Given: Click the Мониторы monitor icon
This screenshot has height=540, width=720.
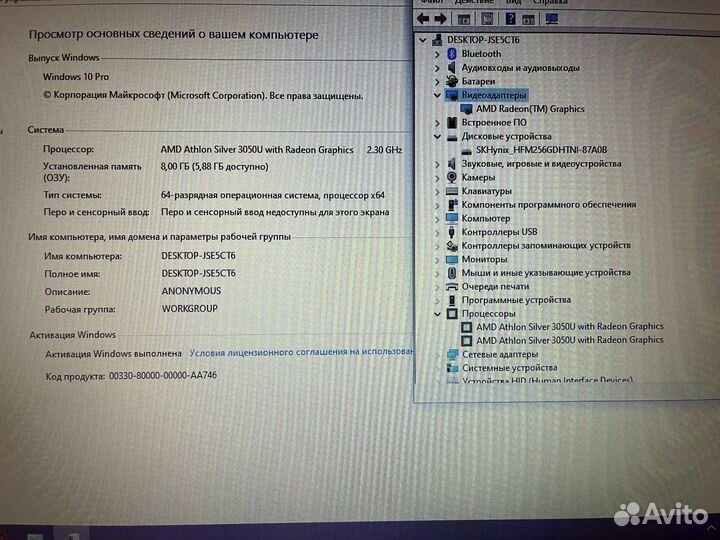Looking at the screenshot, I should tap(452, 259).
